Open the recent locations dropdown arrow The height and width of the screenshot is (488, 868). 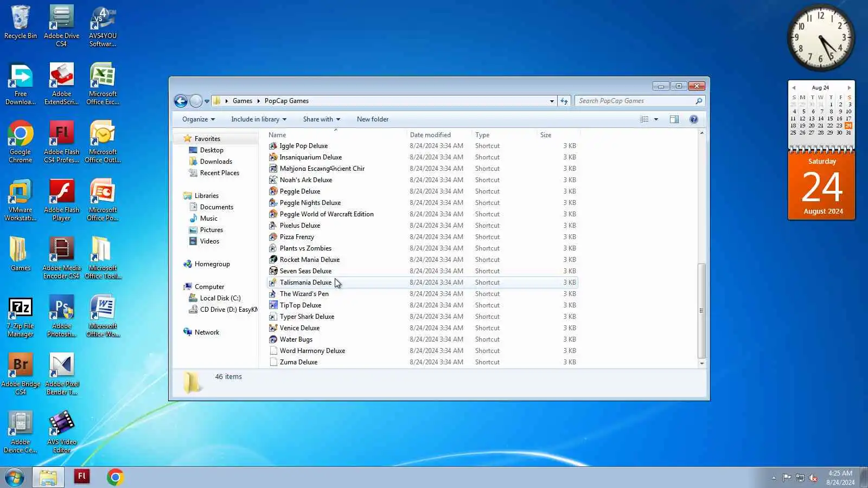(x=207, y=101)
